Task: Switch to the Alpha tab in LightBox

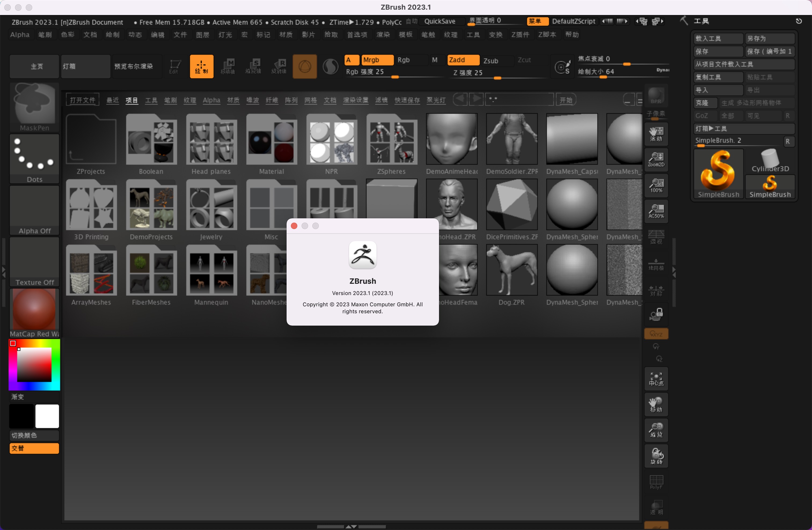Action: pos(211,100)
